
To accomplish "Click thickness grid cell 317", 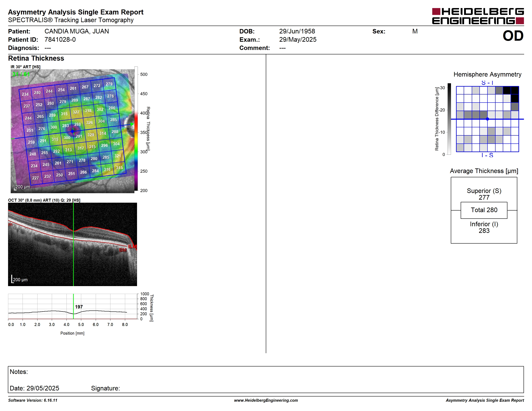I will pos(81,148).
